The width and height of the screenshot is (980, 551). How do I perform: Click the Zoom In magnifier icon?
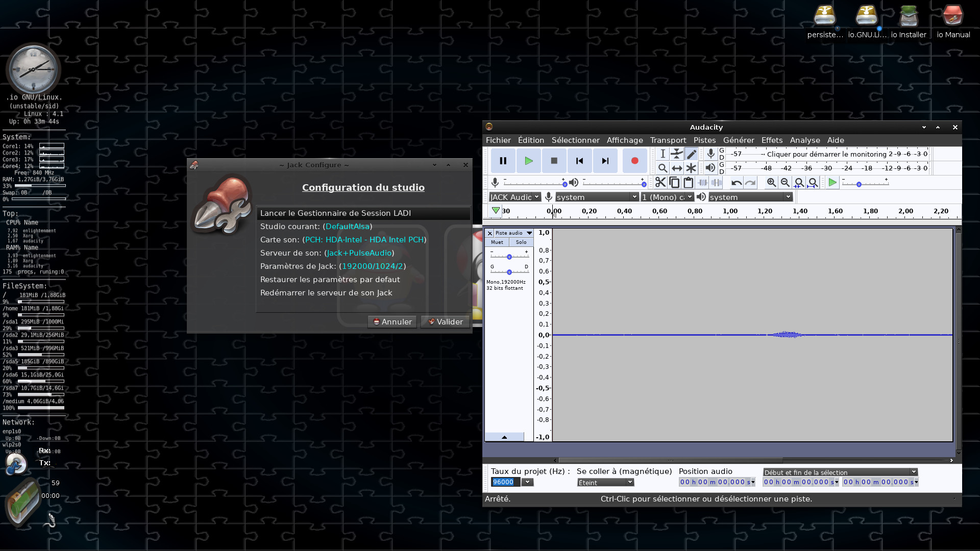771,183
